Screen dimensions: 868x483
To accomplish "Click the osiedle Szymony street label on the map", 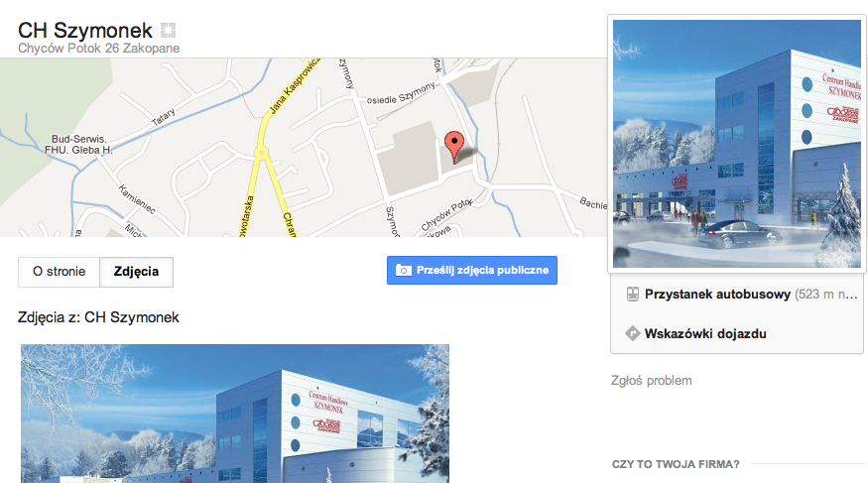I will pyautogui.click(x=402, y=94).
